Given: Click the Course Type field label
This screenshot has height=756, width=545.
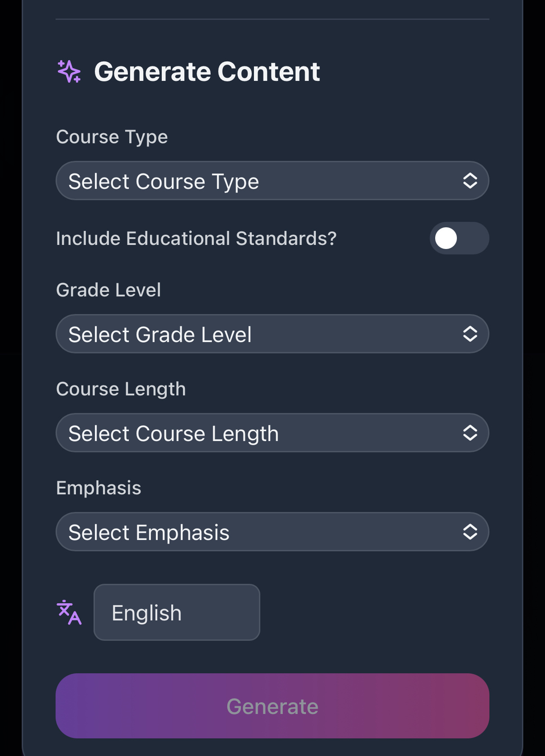Looking at the screenshot, I should (x=112, y=137).
